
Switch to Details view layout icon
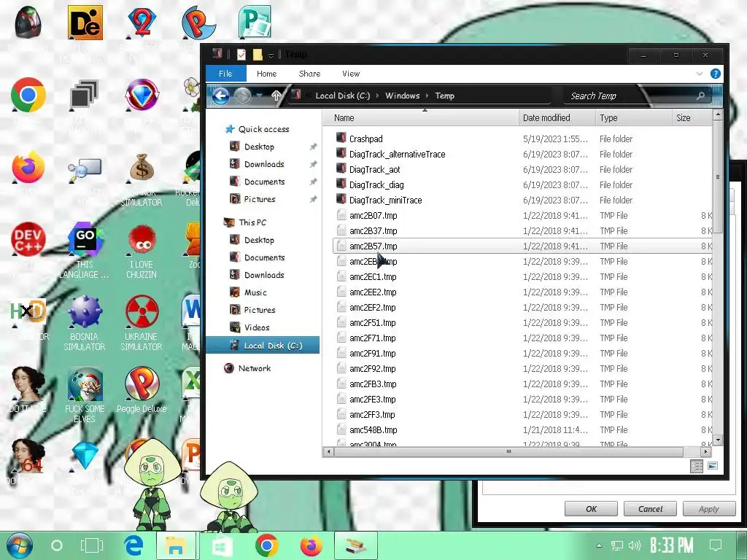coord(697,466)
